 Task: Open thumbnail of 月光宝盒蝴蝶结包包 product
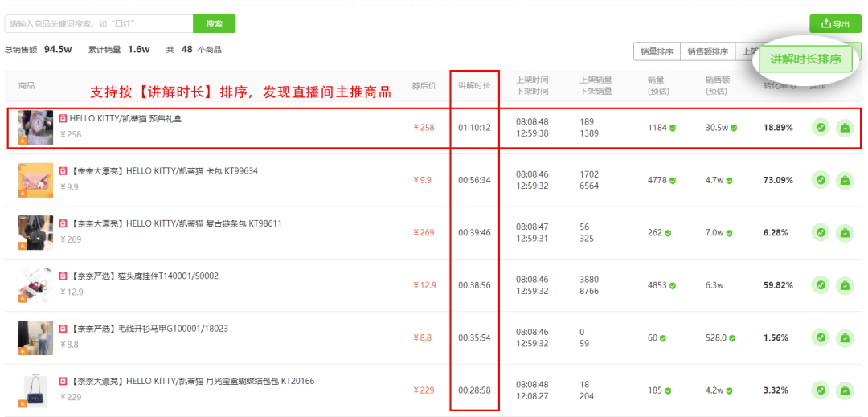(36, 390)
